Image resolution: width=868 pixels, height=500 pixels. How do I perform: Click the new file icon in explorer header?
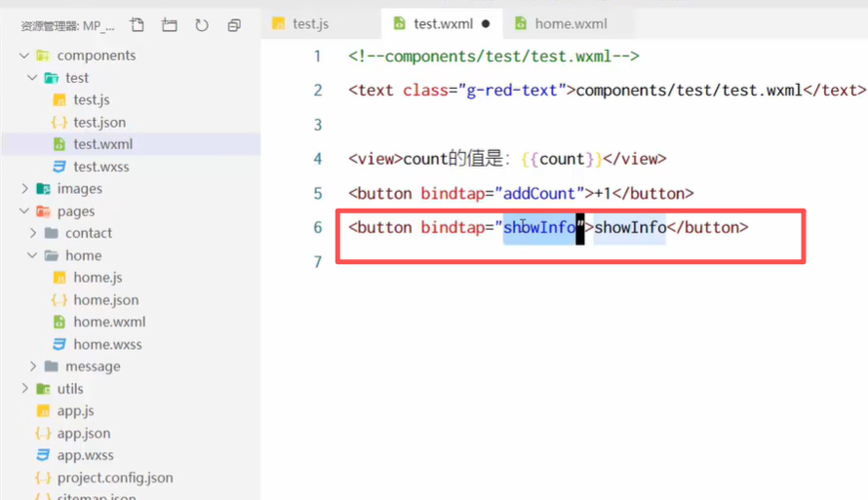137,25
